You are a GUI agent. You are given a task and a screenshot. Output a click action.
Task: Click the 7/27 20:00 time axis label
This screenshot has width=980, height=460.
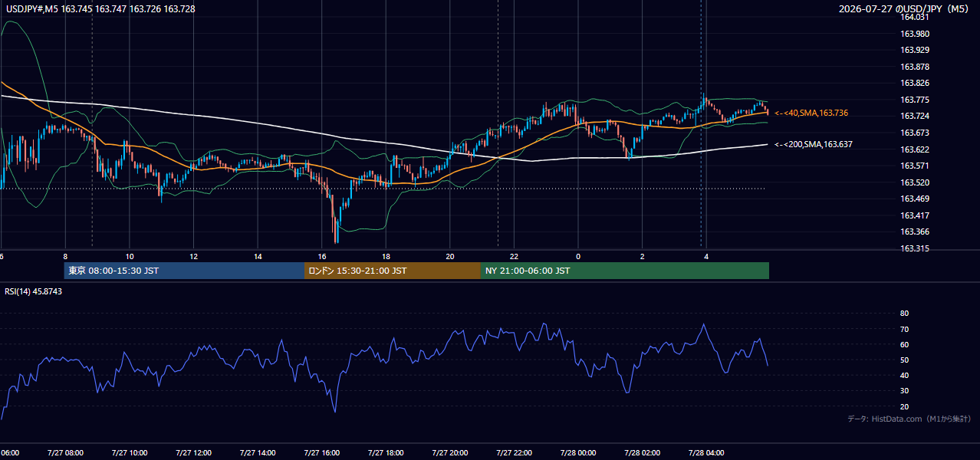[450, 452]
